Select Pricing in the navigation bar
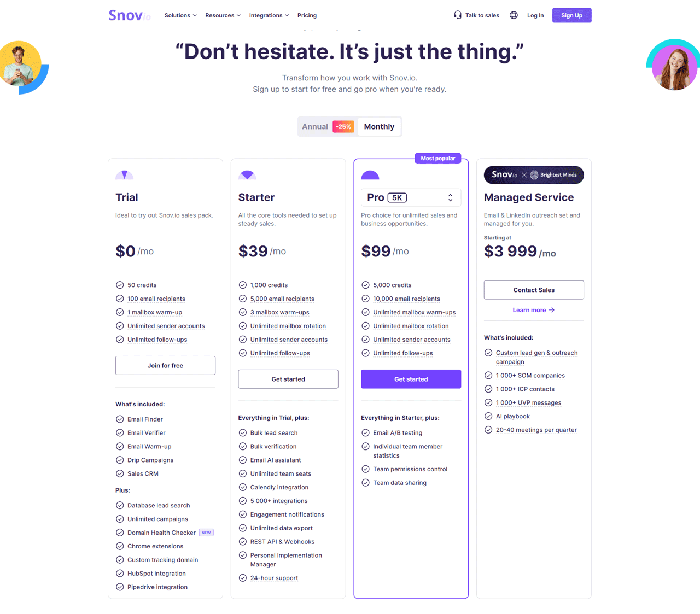The image size is (700, 614). coord(307,15)
